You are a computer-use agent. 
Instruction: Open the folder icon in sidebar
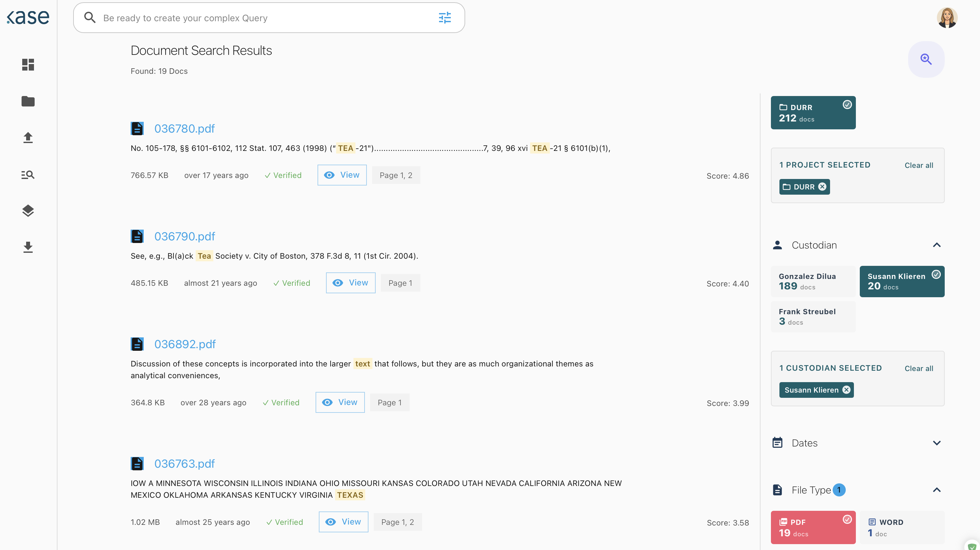tap(28, 101)
